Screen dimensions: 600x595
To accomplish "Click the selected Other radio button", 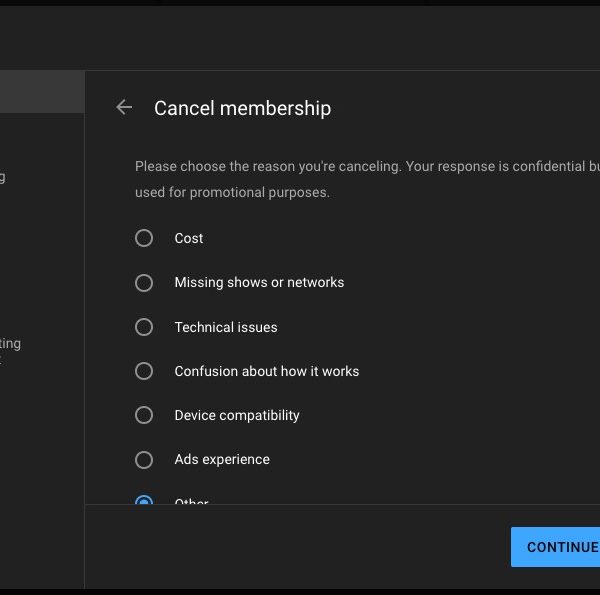I will [x=144, y=499].
